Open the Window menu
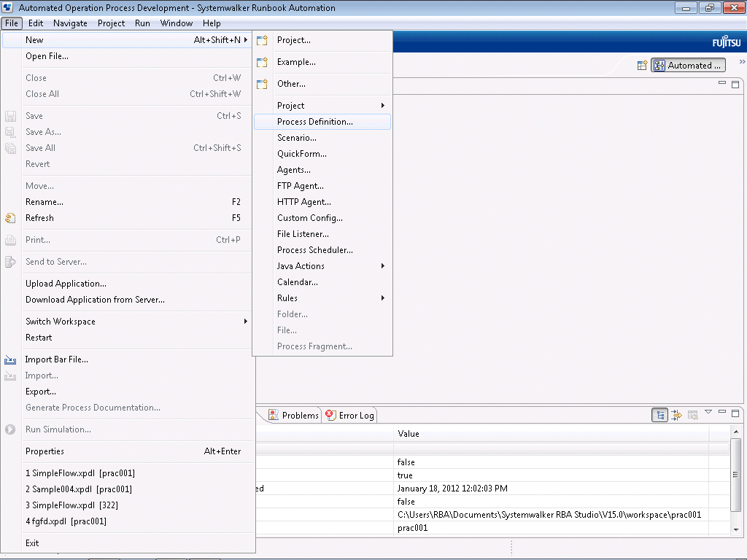Viewport: 747px width, 560px height. (x=177, y=23)
